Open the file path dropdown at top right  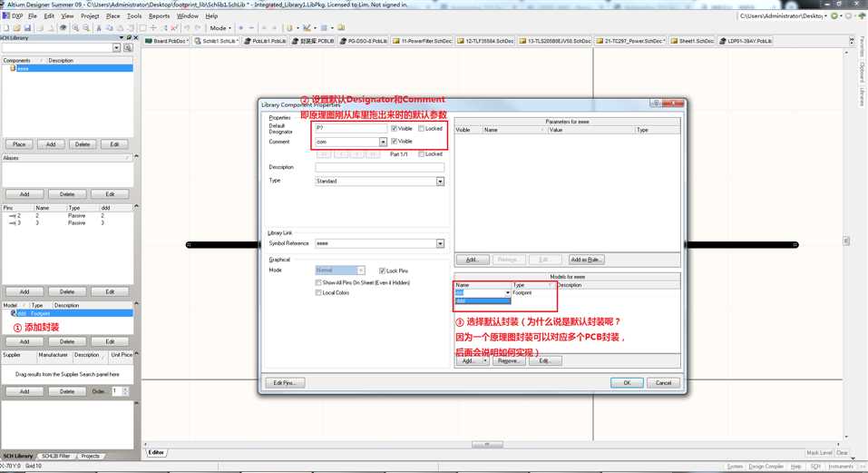[825, 16]
